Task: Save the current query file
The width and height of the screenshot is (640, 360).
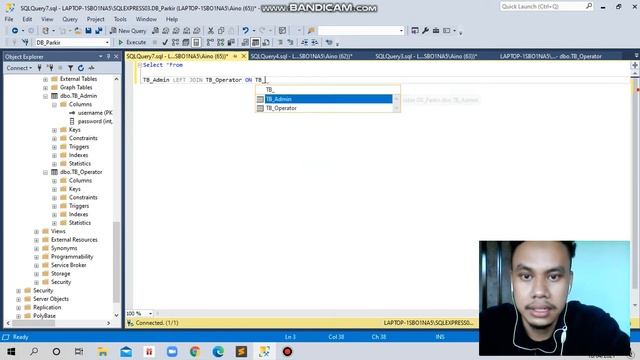Action: 88,31
